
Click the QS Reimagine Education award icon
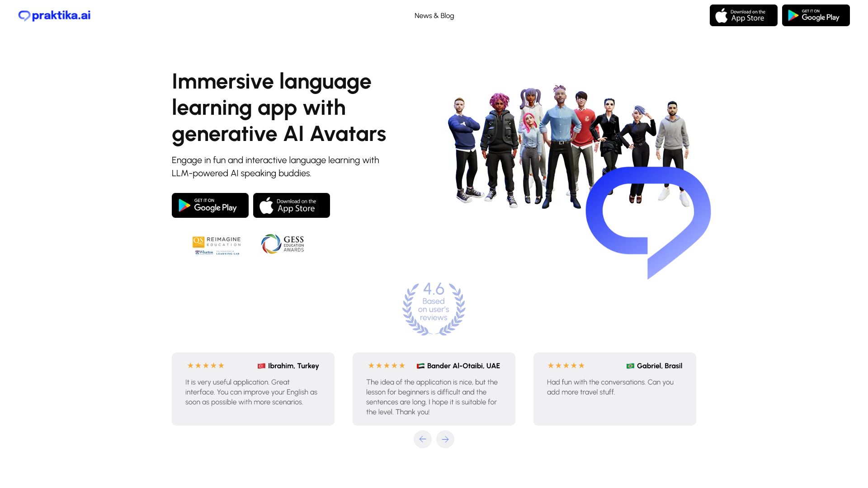[x=217, y=244]
